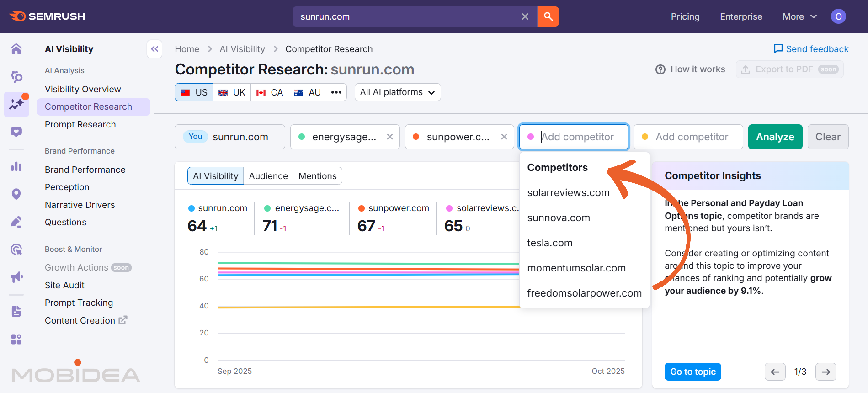This screenshot has width=868, height=393.
Task: Click the orange search magnifier button
Action: 548,16
